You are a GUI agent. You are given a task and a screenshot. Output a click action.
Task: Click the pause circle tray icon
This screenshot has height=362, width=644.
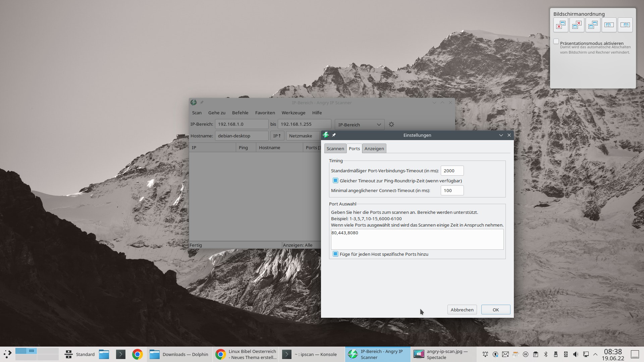(x=526, y=354)
